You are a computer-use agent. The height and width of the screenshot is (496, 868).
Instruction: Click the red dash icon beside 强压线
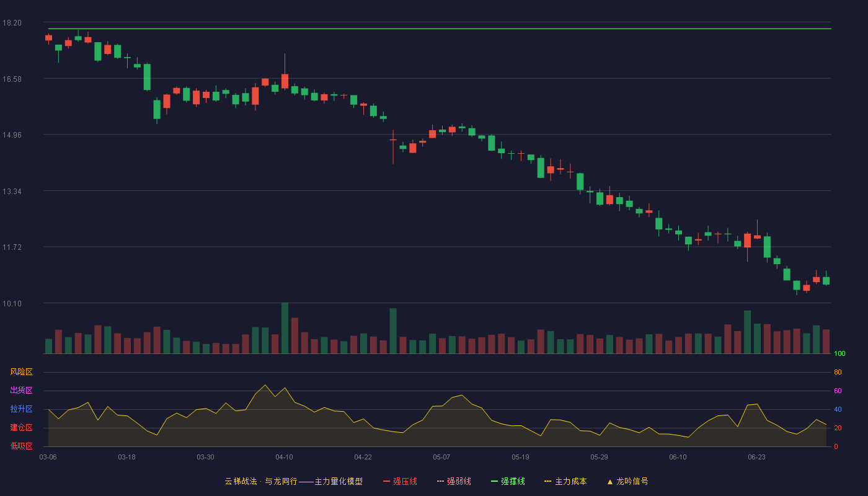point(387,481)
